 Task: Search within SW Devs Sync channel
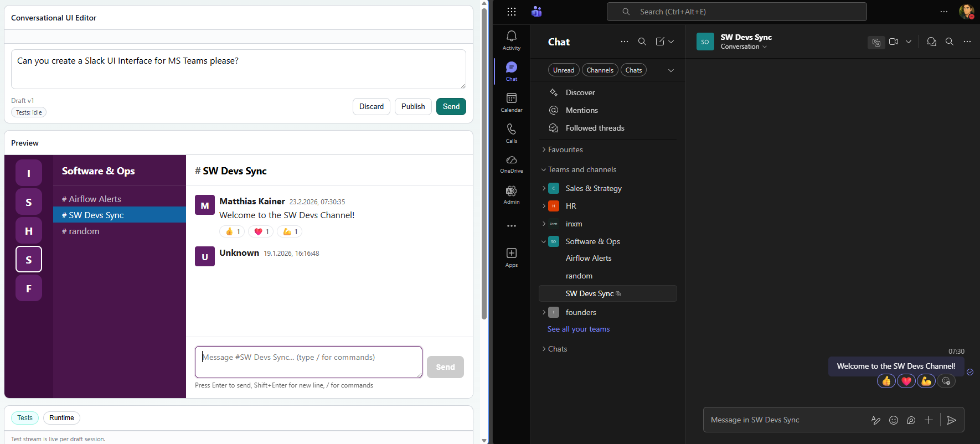(949, 42)
